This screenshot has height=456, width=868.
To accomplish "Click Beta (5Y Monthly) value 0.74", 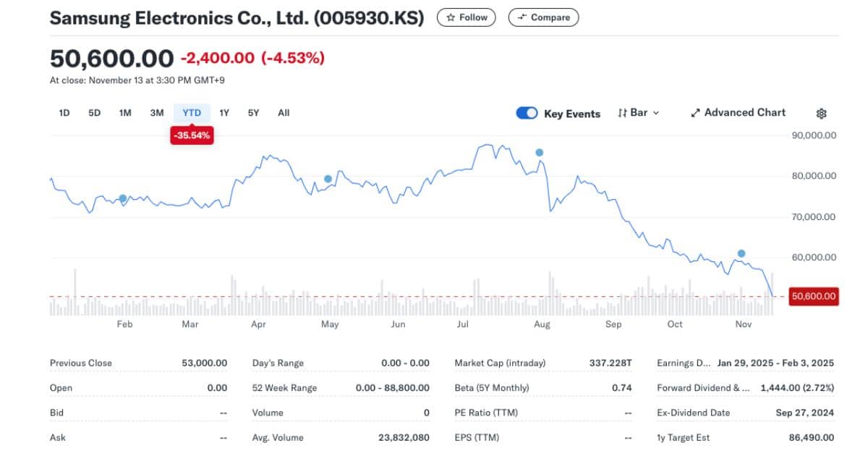I will (622, 388).
